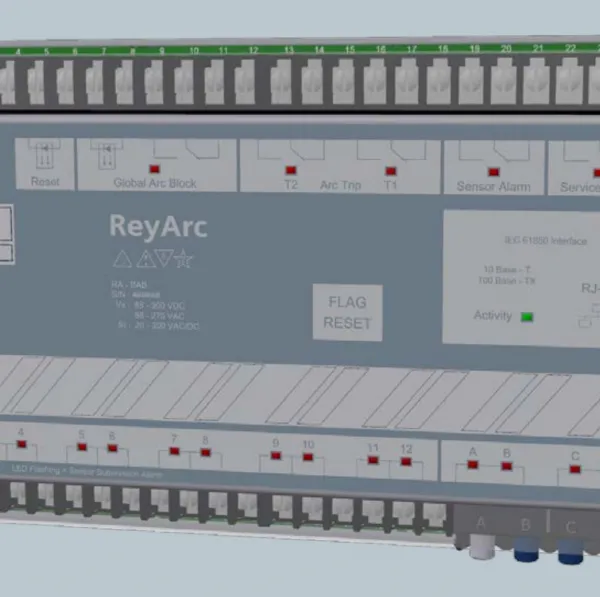This screenshot has width=600, height=597.
Task: Click the Activity label
Action: pos(493,315)
